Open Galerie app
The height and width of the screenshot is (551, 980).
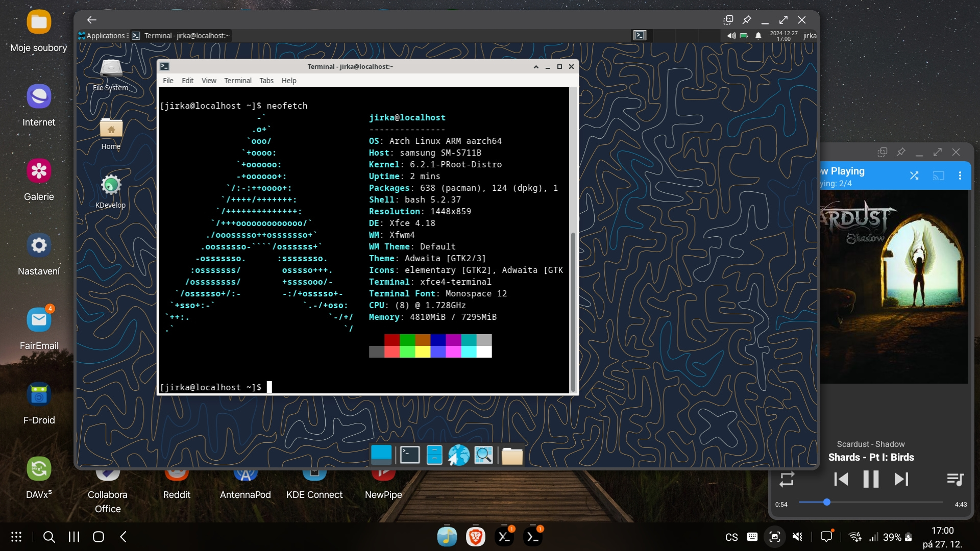click(x=39, y=181)
